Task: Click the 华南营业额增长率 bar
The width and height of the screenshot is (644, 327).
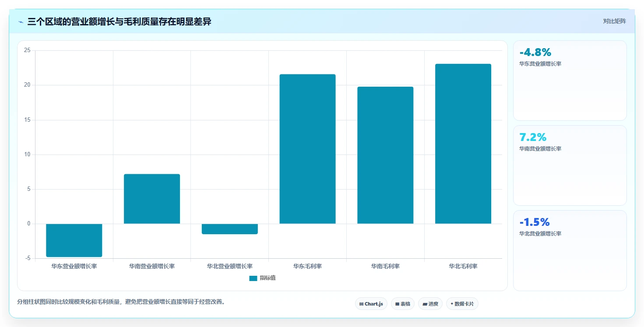Action: (152, 199)
